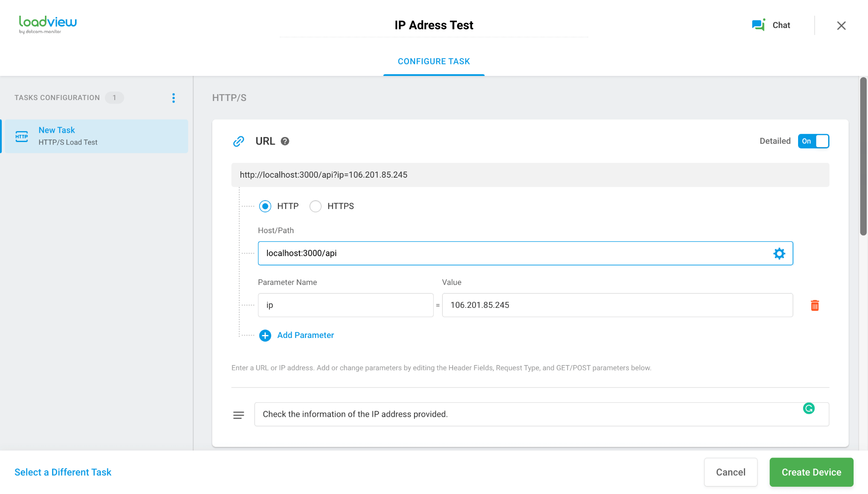The image size is (868, 494).
Task: Select the HTTP radio button
Action: click(x=266, y=206)
